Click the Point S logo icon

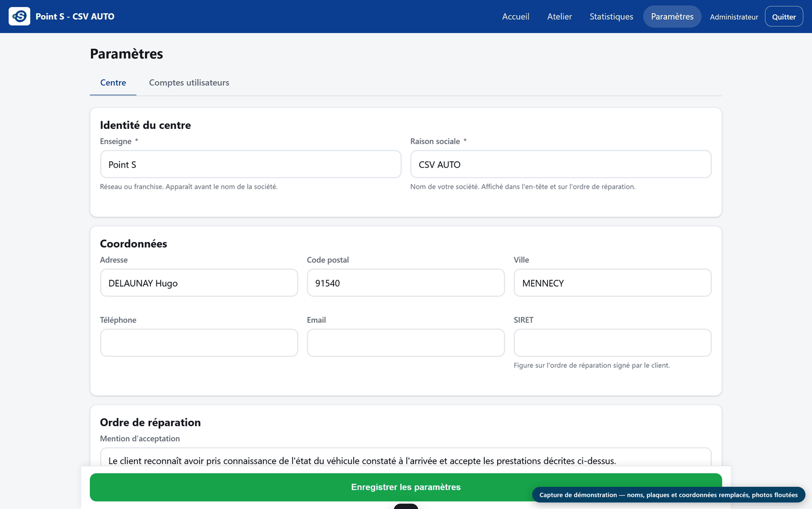[x=19, y=16]
